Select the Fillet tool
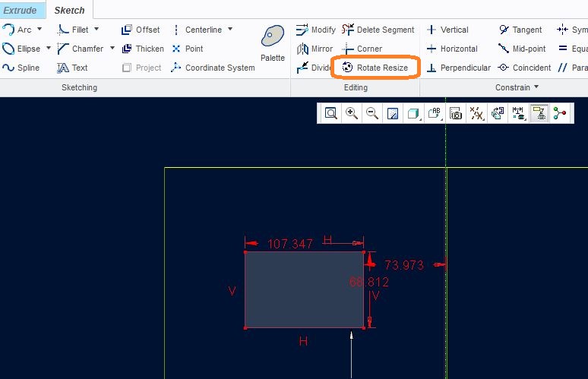Screen dimensions: 588x379 pos(73,30)
